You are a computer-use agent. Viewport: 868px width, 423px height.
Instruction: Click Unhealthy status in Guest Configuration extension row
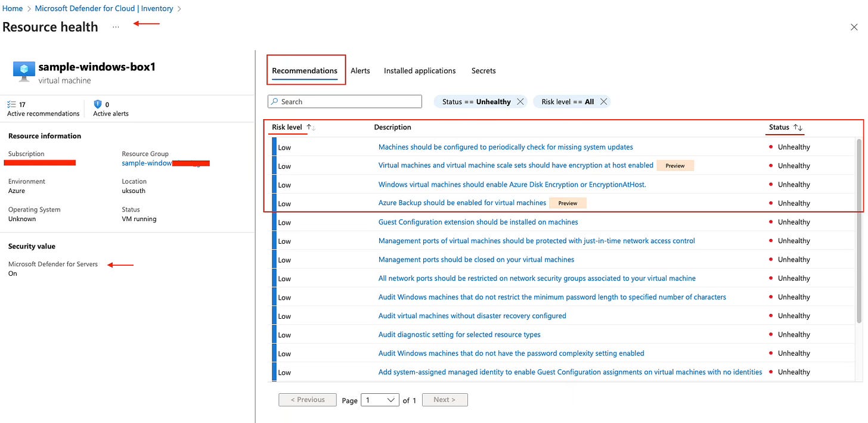coord(793,222)
